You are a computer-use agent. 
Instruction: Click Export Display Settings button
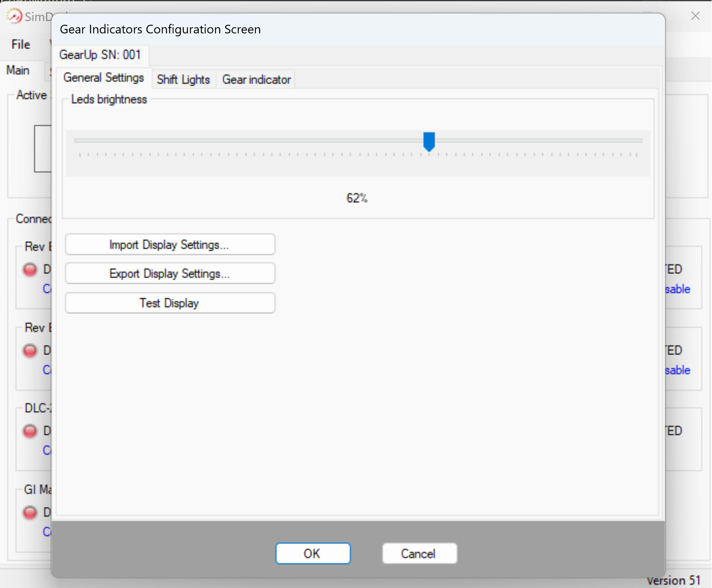click(170, 274)
